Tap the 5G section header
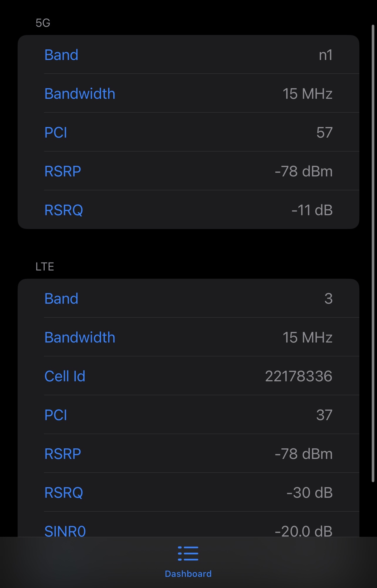Screen dimensions: 377x588 43,23
